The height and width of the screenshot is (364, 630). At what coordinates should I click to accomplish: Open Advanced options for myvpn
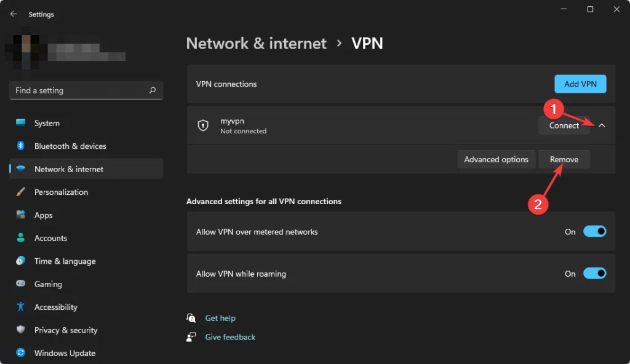click(496, 159)
